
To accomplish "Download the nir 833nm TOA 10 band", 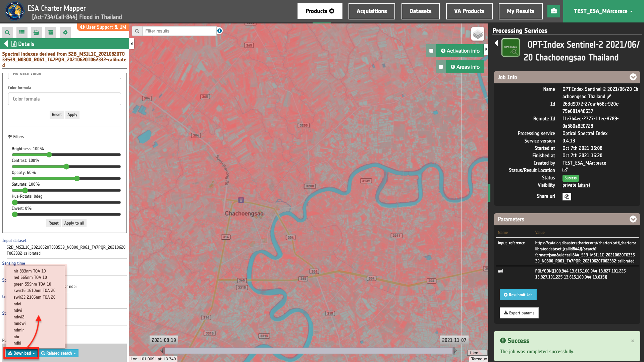I will pos(30,271).
